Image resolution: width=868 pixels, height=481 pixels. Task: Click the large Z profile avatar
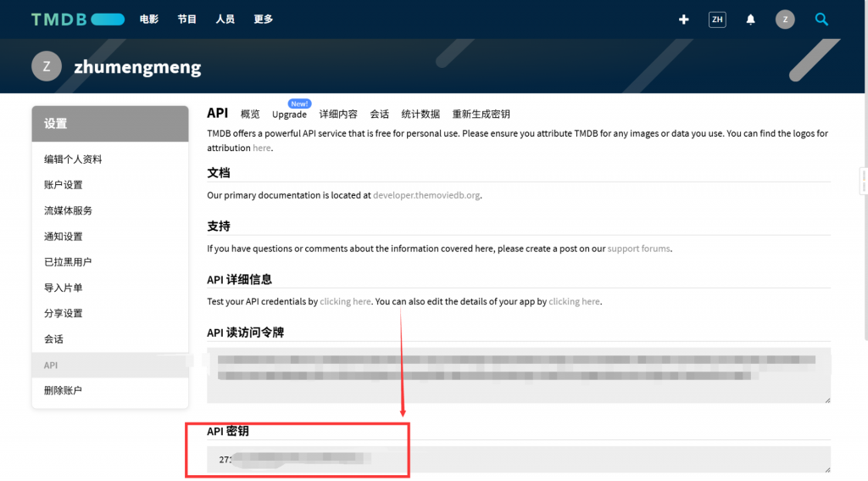coord(47,66)
